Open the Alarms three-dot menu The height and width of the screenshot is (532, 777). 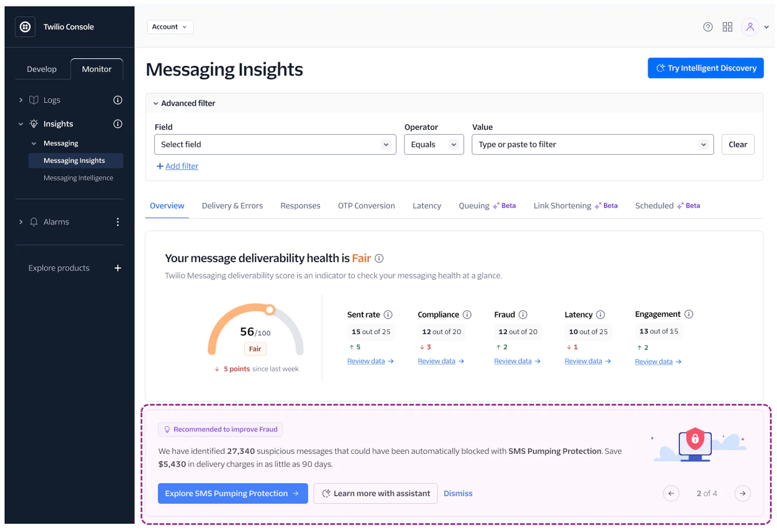(x=118, y=222)
